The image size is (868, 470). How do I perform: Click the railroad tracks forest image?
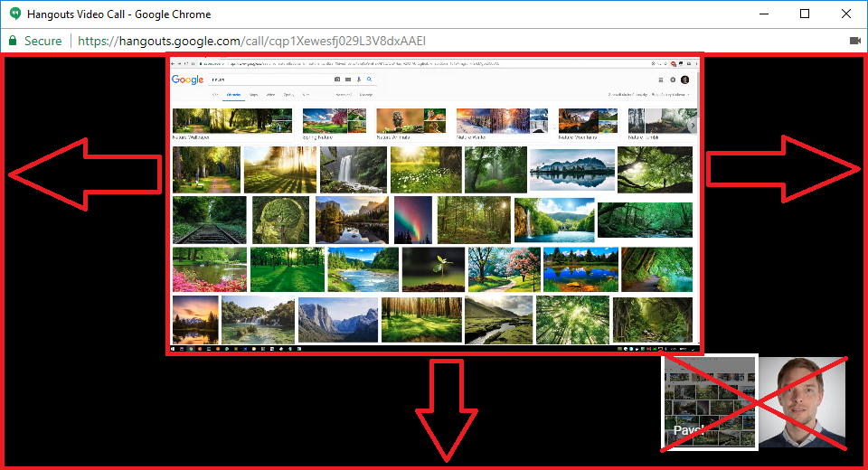pos(209,220)
